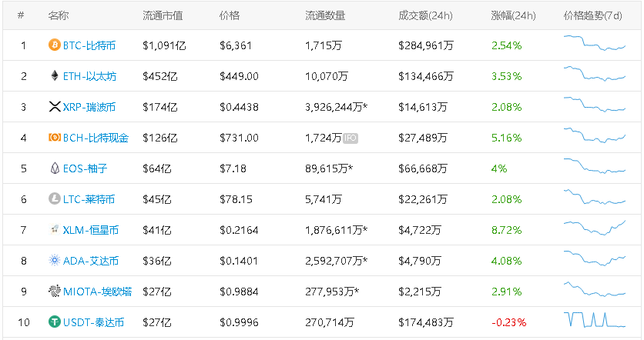Image resolution: width=644 pixels, height=340 pixels.
Task: Click XRP circulating supply 3,926,244万*
Action: pyautogui.click(x=336, y=107)
